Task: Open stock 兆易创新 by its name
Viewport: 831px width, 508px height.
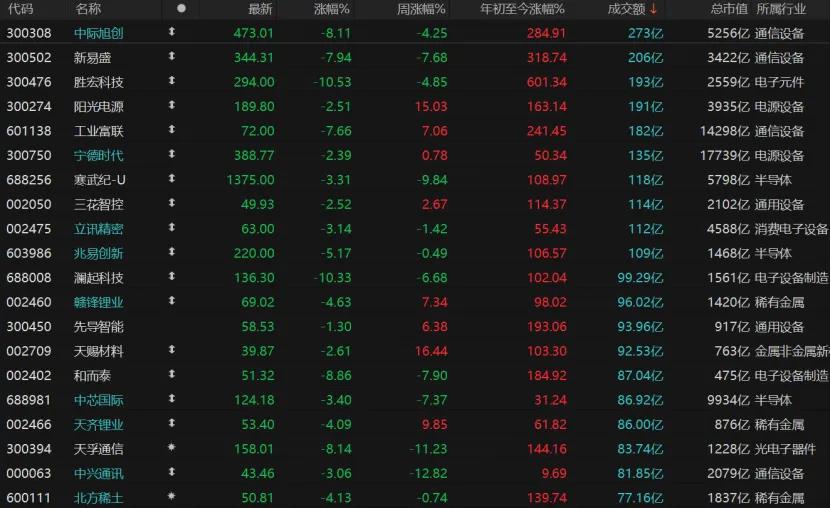Action: (x=99, y=253)
